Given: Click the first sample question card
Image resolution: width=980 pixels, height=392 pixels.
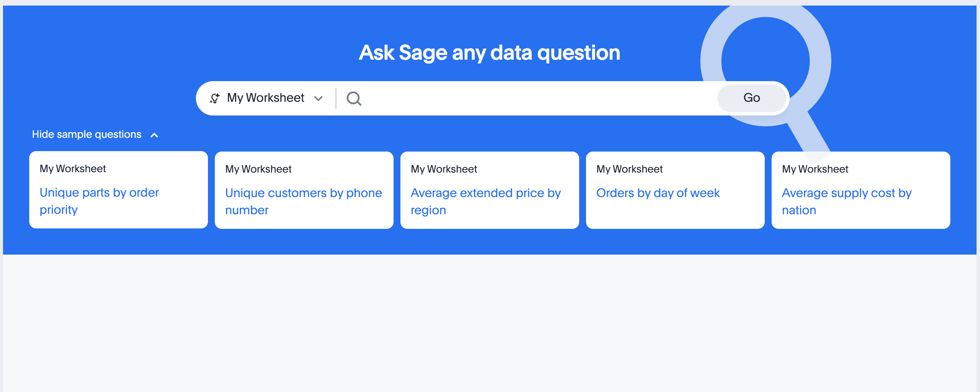Looking at the screenshot, I should (118, 189).
